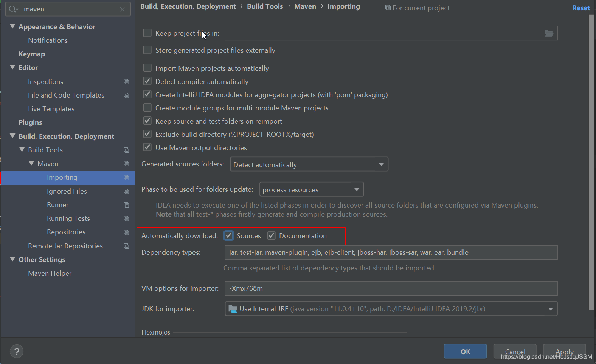The height and width of the screenshot is (364, 596).
Task: Toggle Create IntelliJ IDEA modules for aggregator projects
Action: 147,94
